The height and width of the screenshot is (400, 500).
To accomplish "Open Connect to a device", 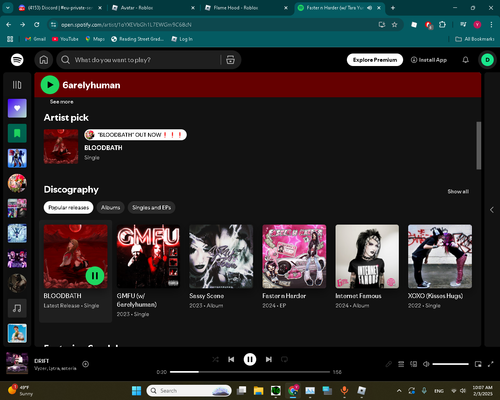I will [414, 364].
